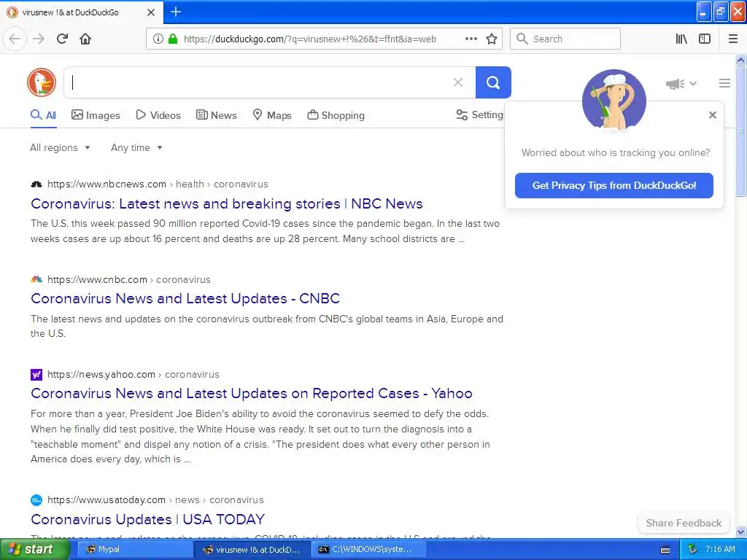747x560 pixels.
Task: Click page scrollbar up arrow
Action: tap(740, 60)
